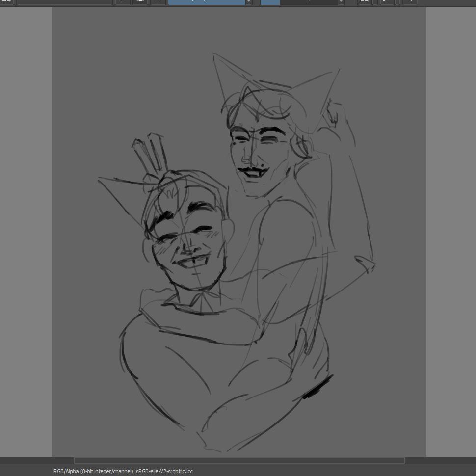Click the color profile text sRGB-elle-V2-srgbtrc.icc
The height and width of the screenshot is (476, 476).
pos(164,471)
